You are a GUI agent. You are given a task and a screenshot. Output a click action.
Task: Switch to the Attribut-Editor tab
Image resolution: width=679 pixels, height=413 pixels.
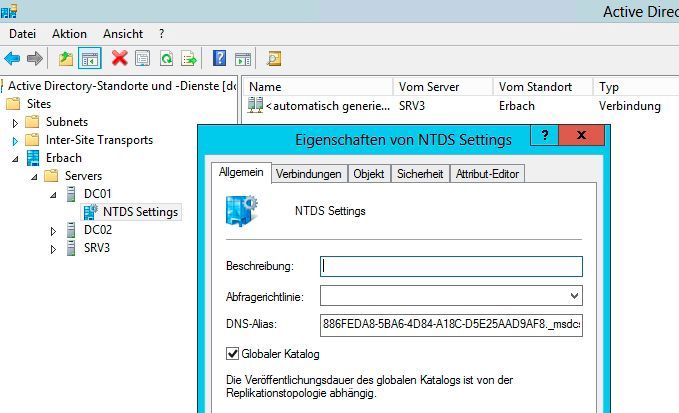tap(487, 174)
